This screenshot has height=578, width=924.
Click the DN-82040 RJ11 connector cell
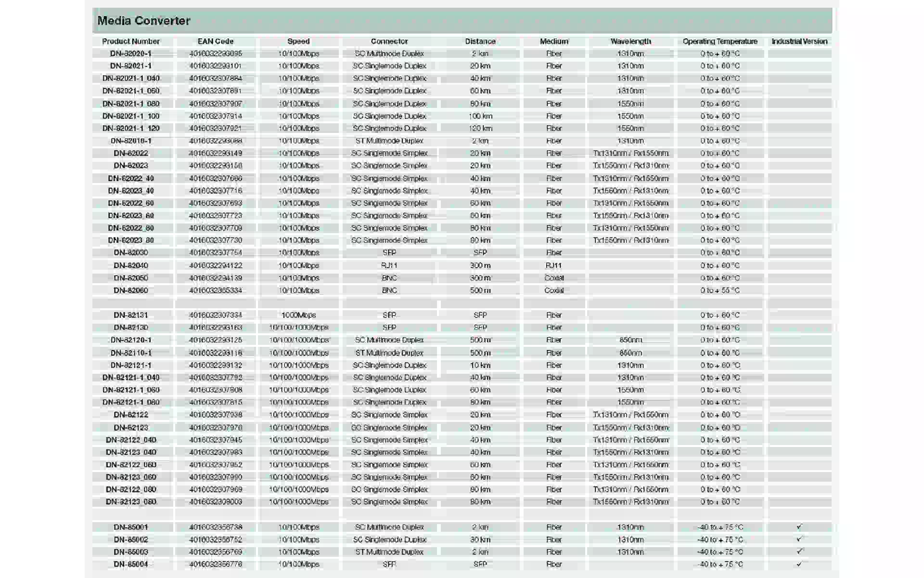(389, 265)
